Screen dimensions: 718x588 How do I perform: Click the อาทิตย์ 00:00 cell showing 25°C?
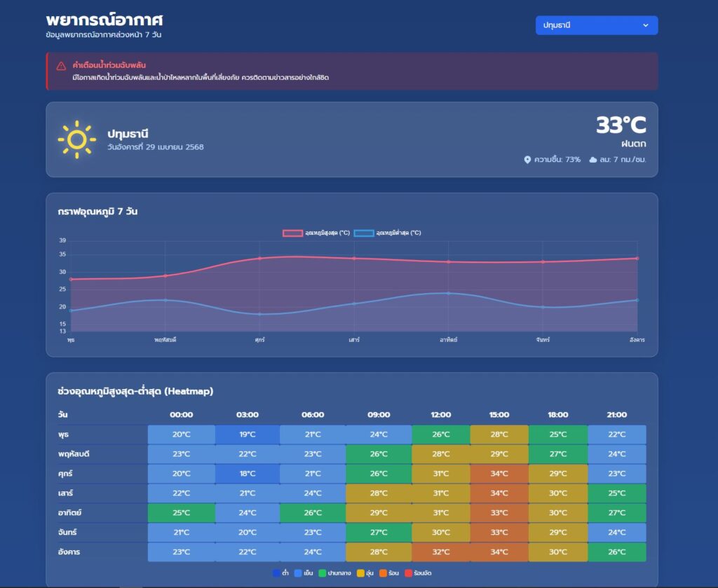(x=181, y=513)
